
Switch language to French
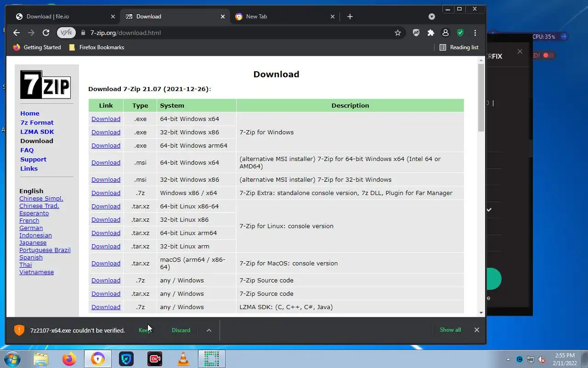29,220
